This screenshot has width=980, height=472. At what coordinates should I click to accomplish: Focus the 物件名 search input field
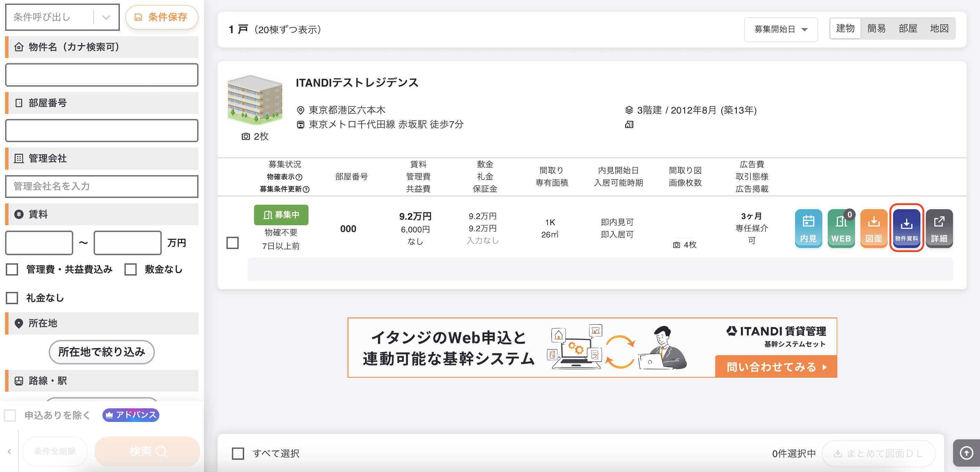click(x=101, y=75)
